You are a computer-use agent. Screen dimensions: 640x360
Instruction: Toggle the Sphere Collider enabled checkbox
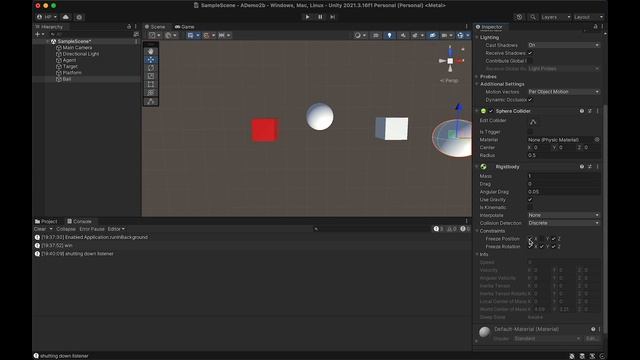(491, 111)
